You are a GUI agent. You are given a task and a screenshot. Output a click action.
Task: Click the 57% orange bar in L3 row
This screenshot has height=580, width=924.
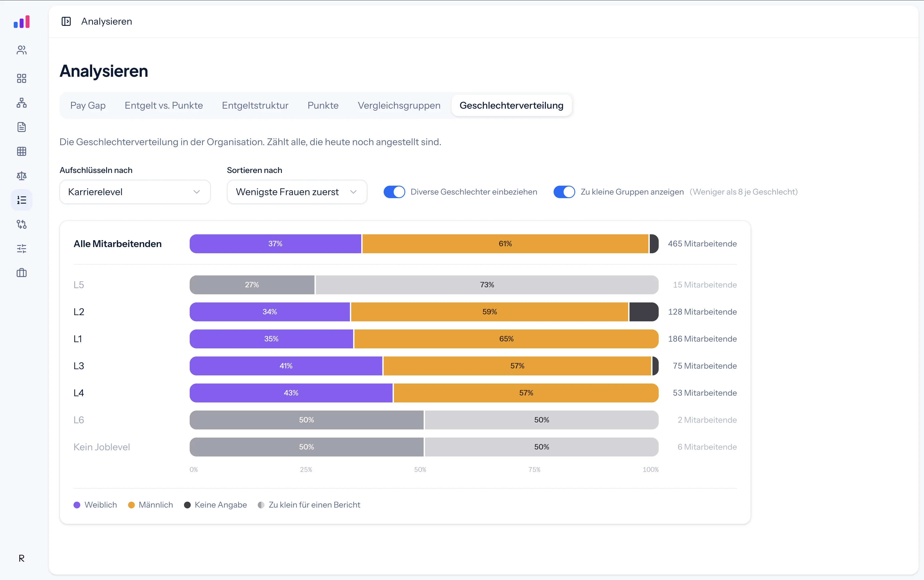(x=517, y=366)
